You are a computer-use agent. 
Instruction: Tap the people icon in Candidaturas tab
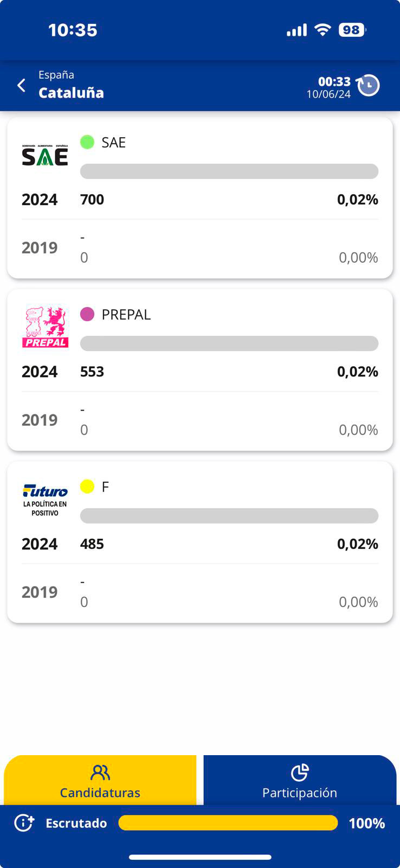click(x=100, y=773)
